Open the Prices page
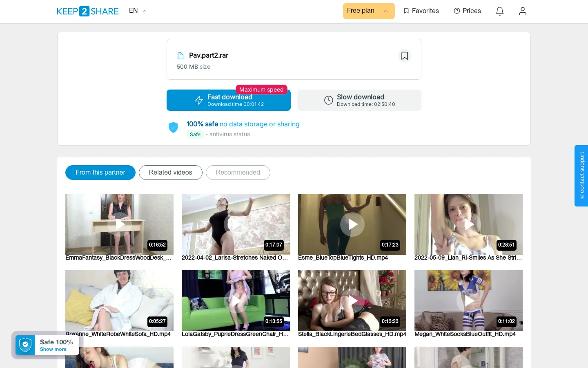588x368 pixels. click(x=468, y=11)
